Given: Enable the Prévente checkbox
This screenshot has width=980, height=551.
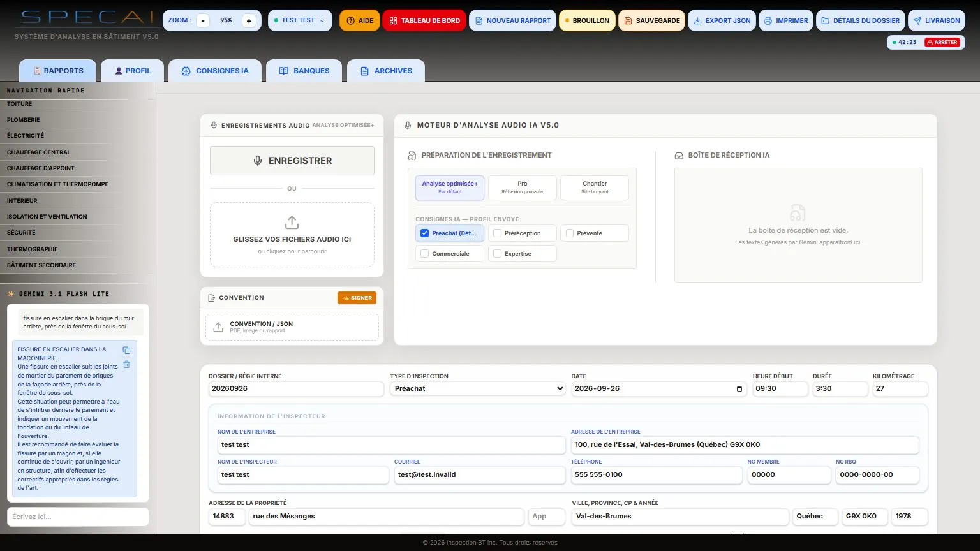Looking at the screenshot, I should pyautogui.click(x=570, y=233).
